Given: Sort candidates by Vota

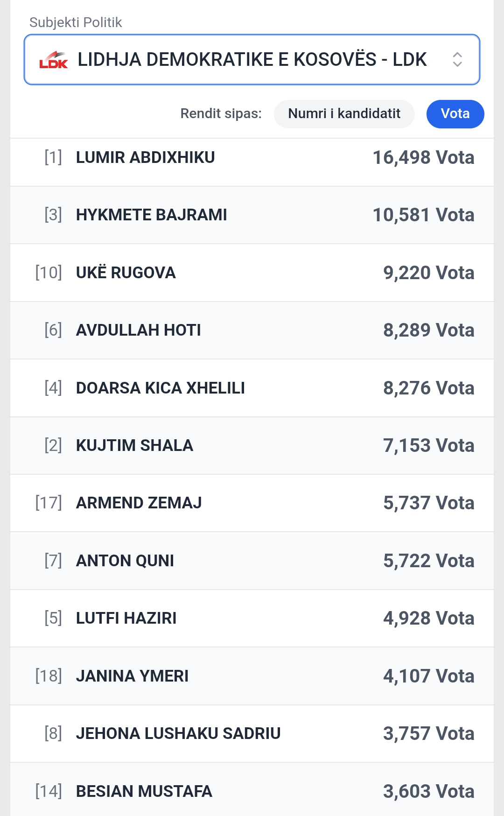Looking at the screenshot, I should point(455,114).
